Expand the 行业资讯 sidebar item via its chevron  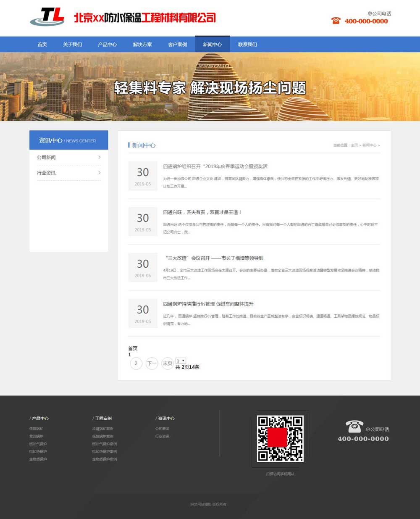point(99,172)
